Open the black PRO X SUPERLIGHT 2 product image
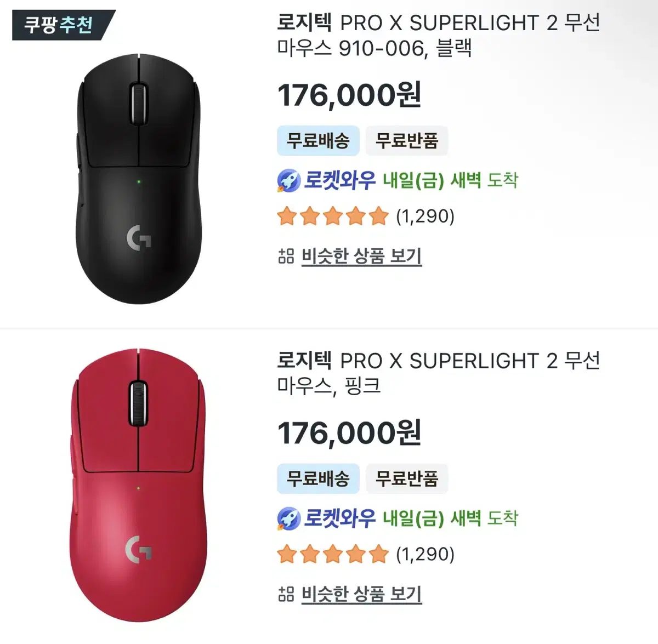The width and height of the screenshot is (658, 644). pos(138,179)
